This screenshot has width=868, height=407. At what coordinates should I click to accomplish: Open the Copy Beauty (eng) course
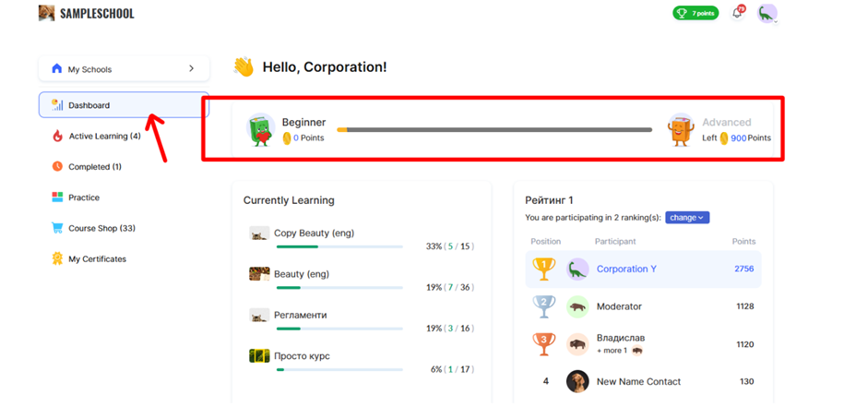coord(314,233)
